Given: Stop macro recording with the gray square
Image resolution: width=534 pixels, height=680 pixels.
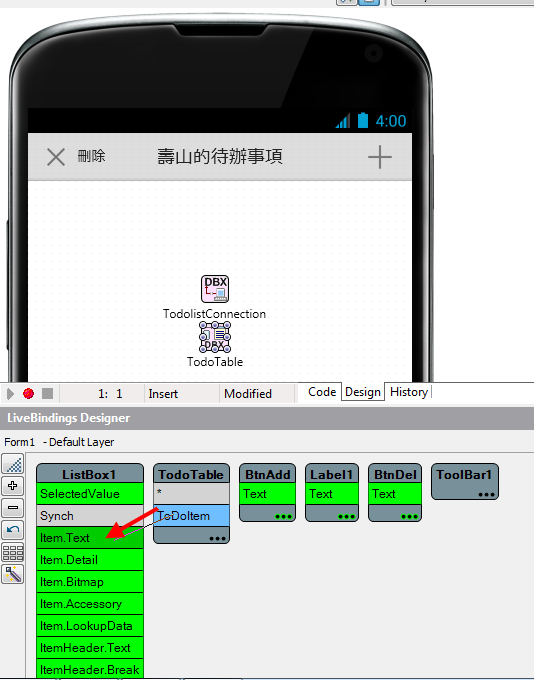Looking at the screenshot, I should [x=47, y=393].
